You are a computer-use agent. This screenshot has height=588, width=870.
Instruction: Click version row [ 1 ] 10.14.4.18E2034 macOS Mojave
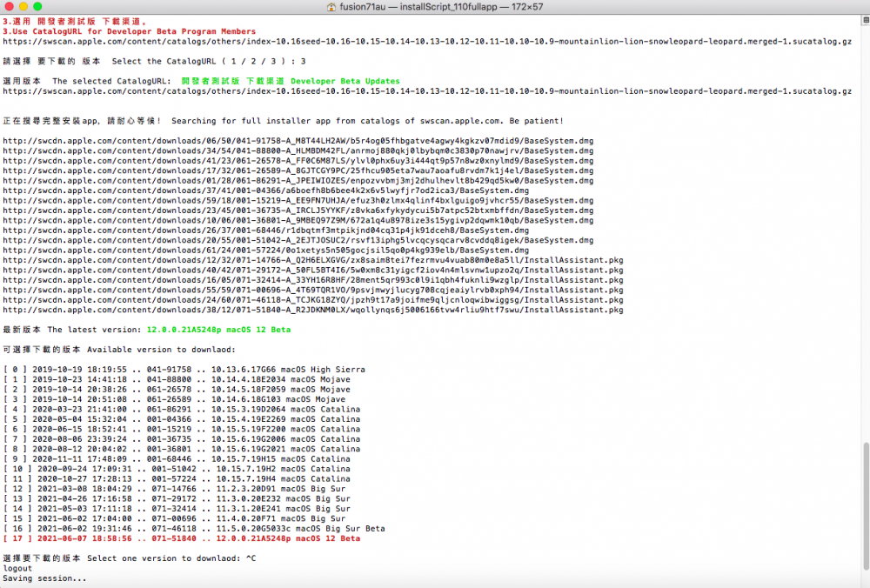(177, 380)
